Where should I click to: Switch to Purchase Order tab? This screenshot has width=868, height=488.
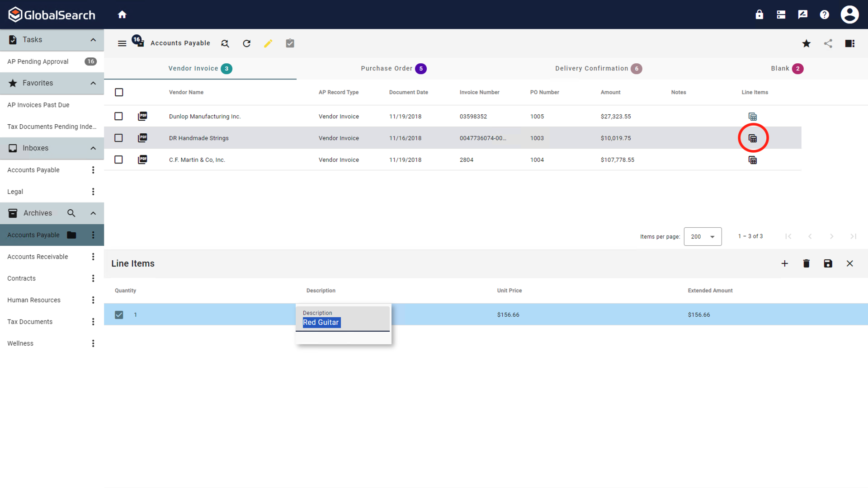pyautogui.click(x=393, y=68)
